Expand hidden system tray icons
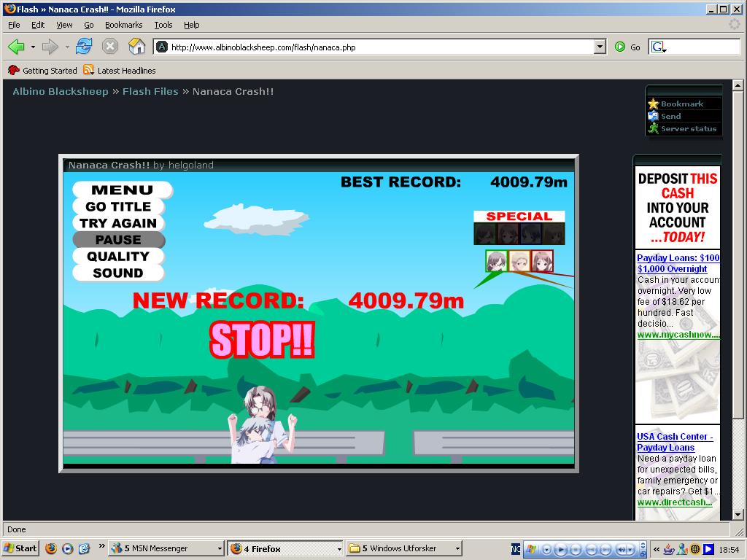 pyautogui.click(x=657, y=549)
